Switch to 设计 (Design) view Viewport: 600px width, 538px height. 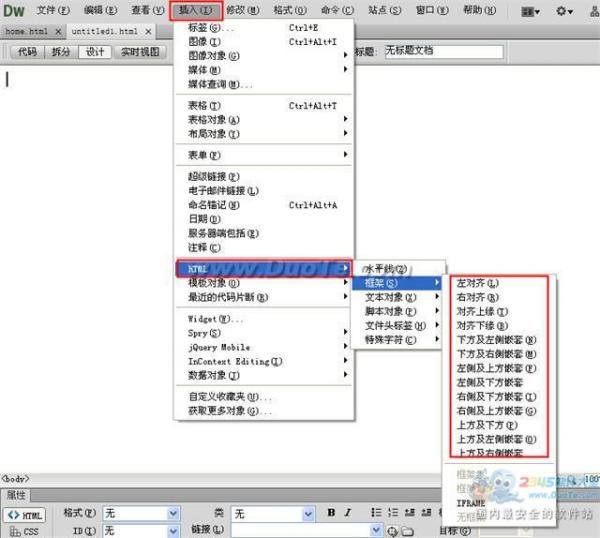(x=95, y=52)
